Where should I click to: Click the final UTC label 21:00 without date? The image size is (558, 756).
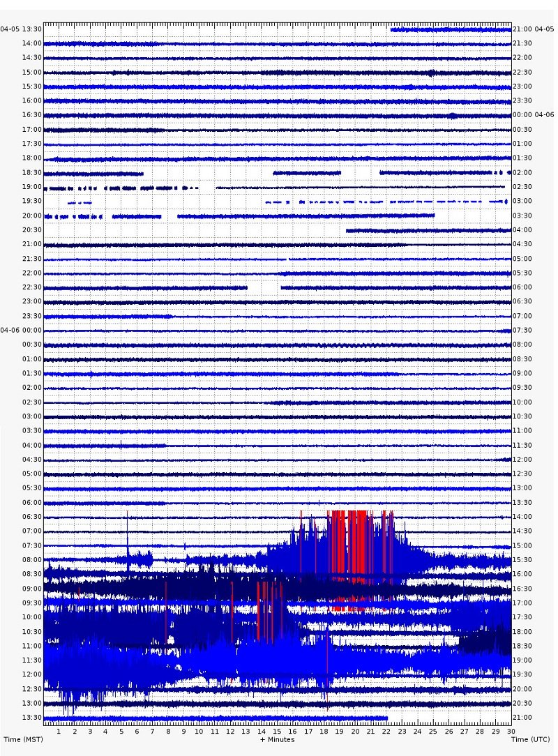(522, 717)
